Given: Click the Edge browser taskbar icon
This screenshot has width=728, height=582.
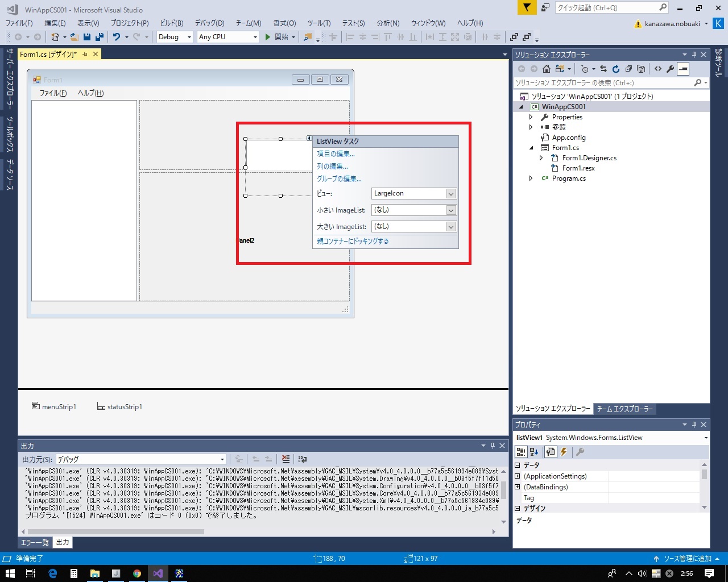Looking at the screenshot, I should [x=52, y=573].
